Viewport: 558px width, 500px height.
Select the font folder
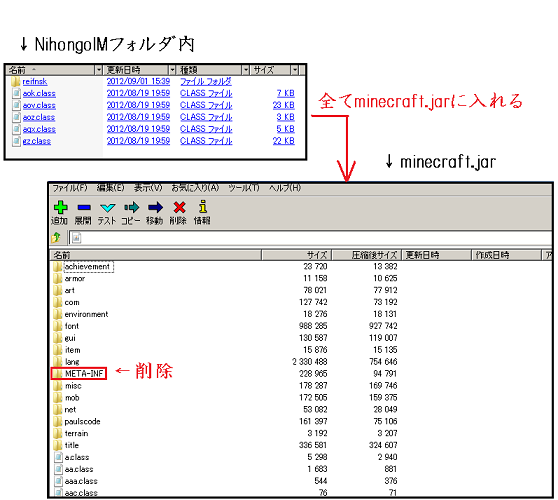click(72, 326)
